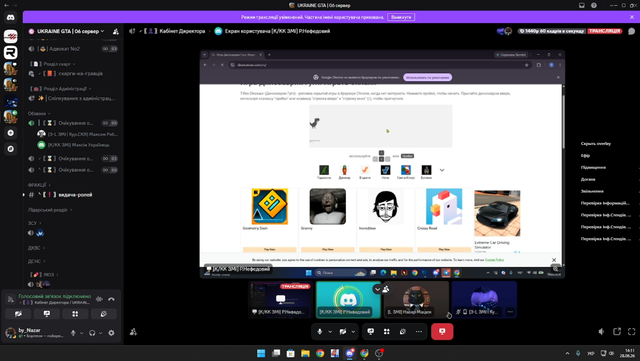Toggle microphone in user panel
This screenshot has width=640, height=361.
(x=73, y=333)
